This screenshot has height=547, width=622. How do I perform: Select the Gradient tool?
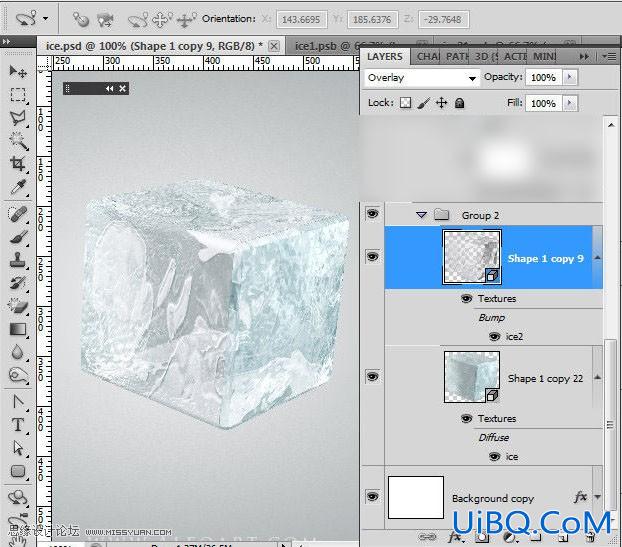(18, 329)
